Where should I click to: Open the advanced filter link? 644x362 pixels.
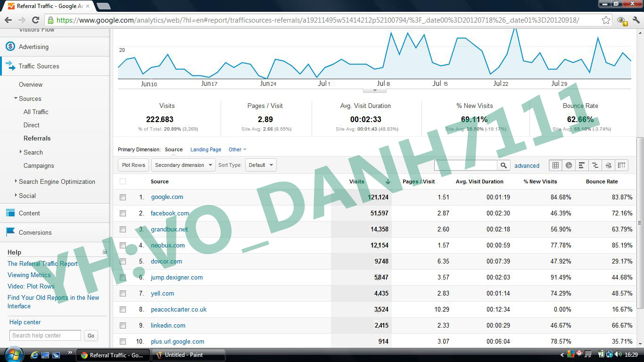(x=527, y=165)
